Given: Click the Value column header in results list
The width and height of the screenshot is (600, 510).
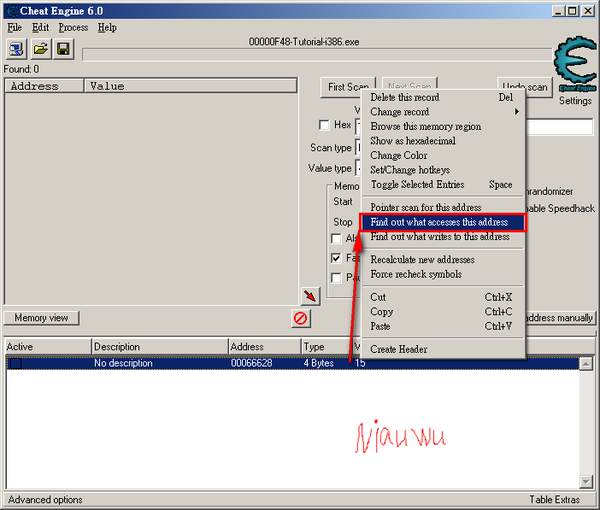Looking at the screenshot, I should click(x=190, y=86).
